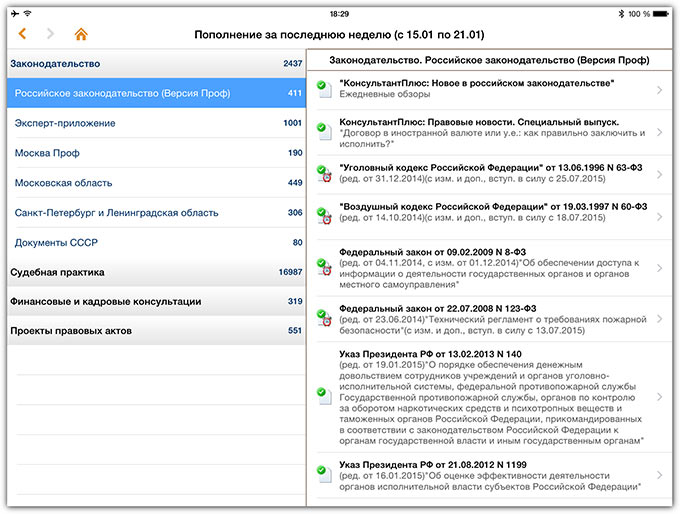680x514 pixels.
Task: Tap document icon of Федеральный закон N 8-ФЗ
Action: 324,267
